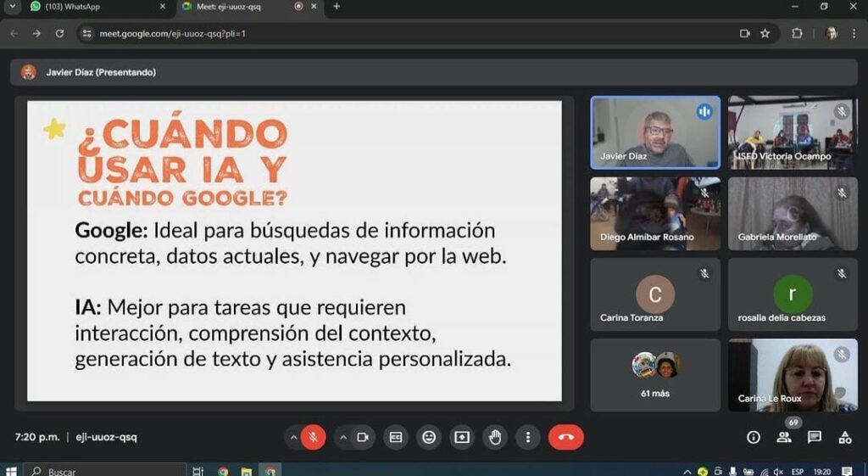
Task: Open the chat with everyone panel
Action: pyautogui.click(x=815, y=437)
